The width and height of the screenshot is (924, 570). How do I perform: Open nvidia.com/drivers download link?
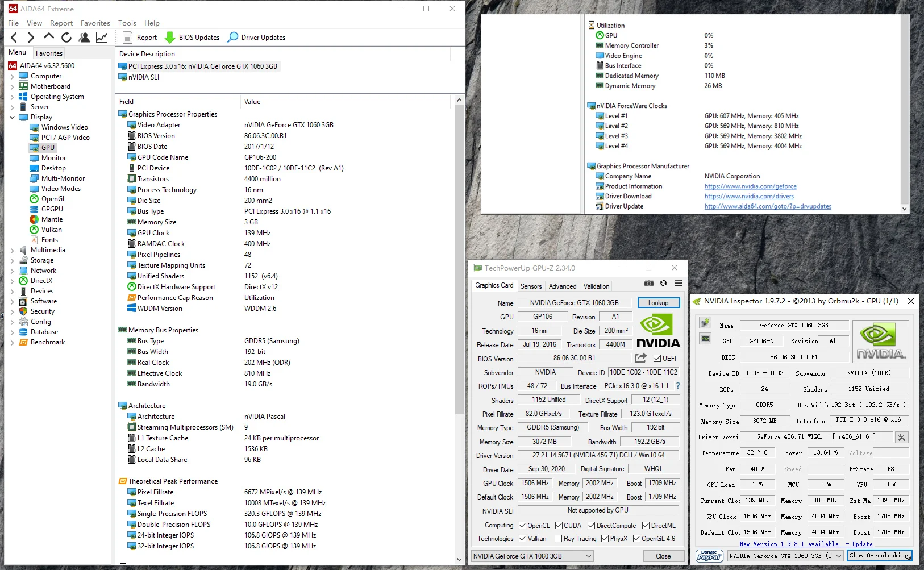pyautogui.click(x=749, y=197)
